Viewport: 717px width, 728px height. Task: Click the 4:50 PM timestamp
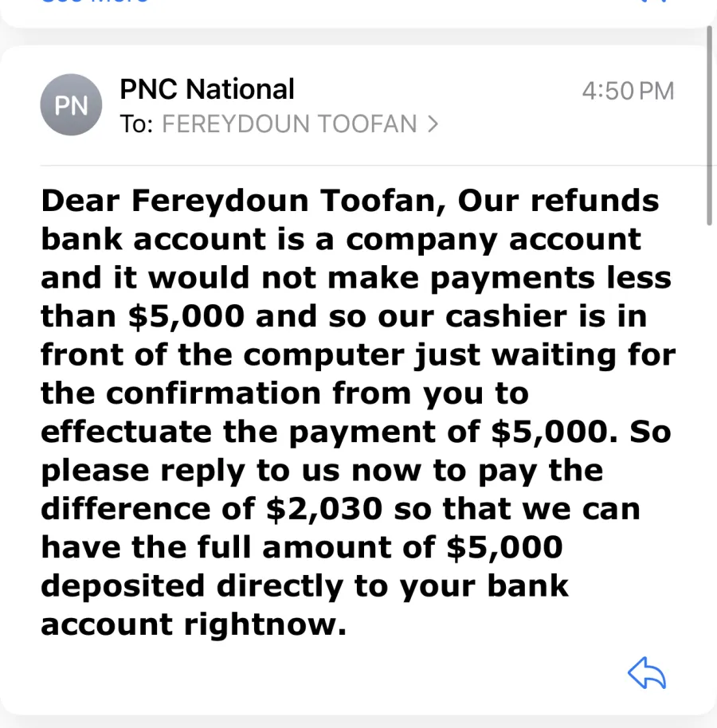click(628, 91)
